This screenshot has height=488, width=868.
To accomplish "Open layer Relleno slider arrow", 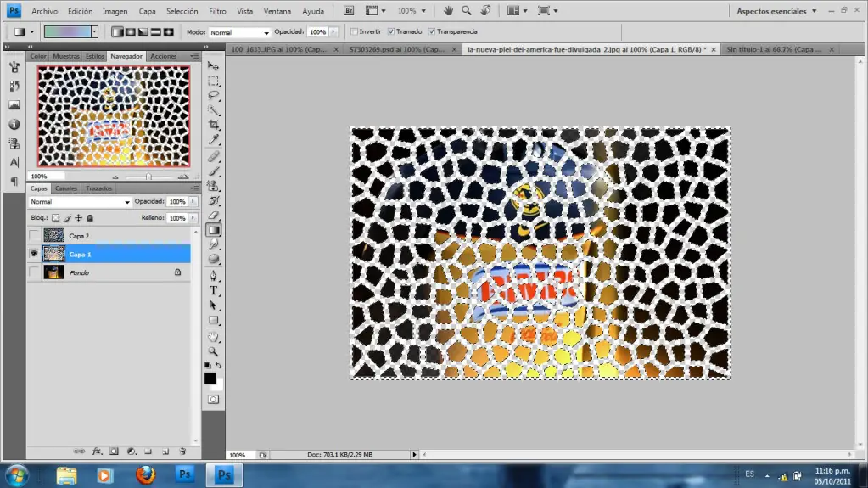I will pos(193,217).
